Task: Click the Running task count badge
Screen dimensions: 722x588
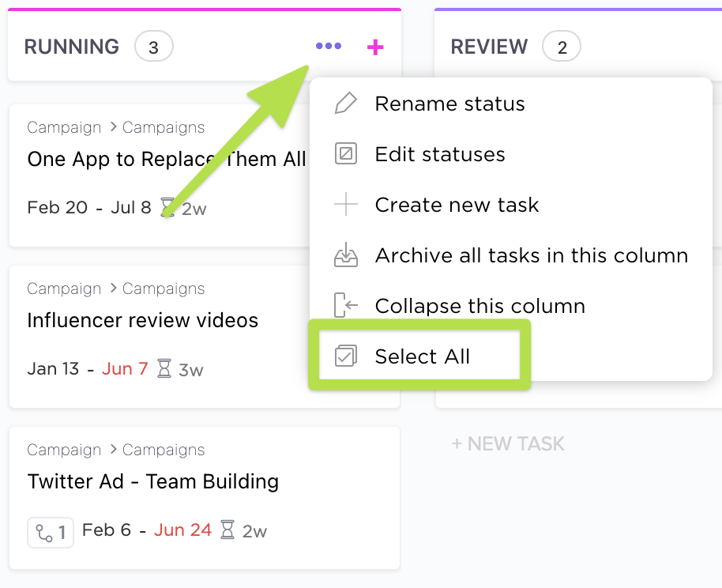Action: [153, 47]
